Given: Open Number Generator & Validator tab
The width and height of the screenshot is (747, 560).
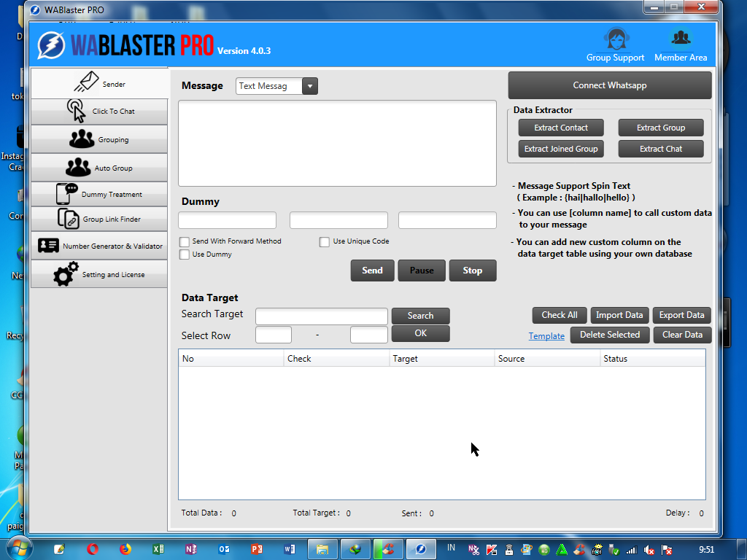Looking at the screenshot, I should point(99,246).
